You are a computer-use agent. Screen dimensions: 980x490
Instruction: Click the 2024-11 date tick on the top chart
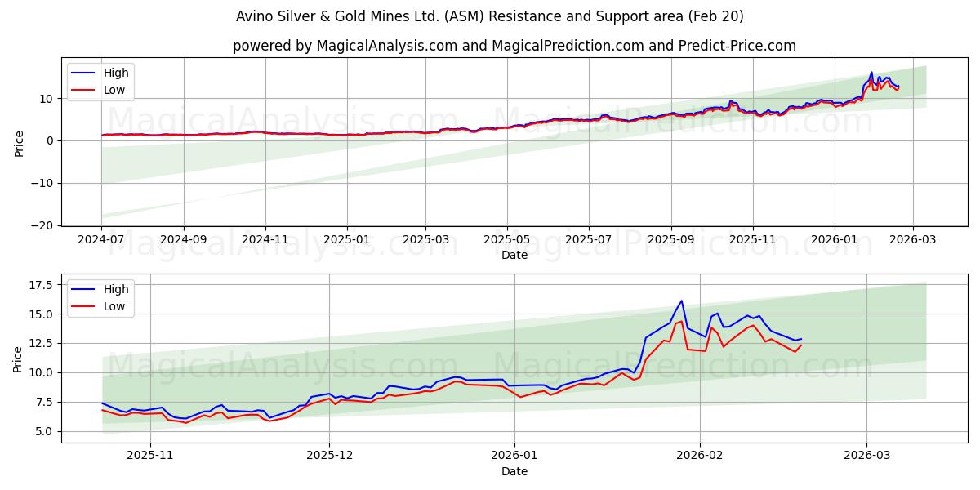pyautogui.click(x=265, y=242)
